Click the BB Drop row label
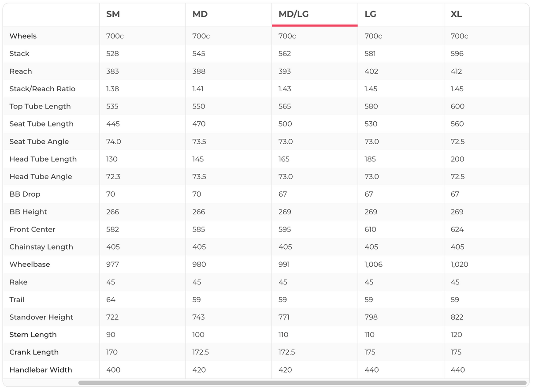535x392 pixels. pyautogui.click(x=25, y=194)
